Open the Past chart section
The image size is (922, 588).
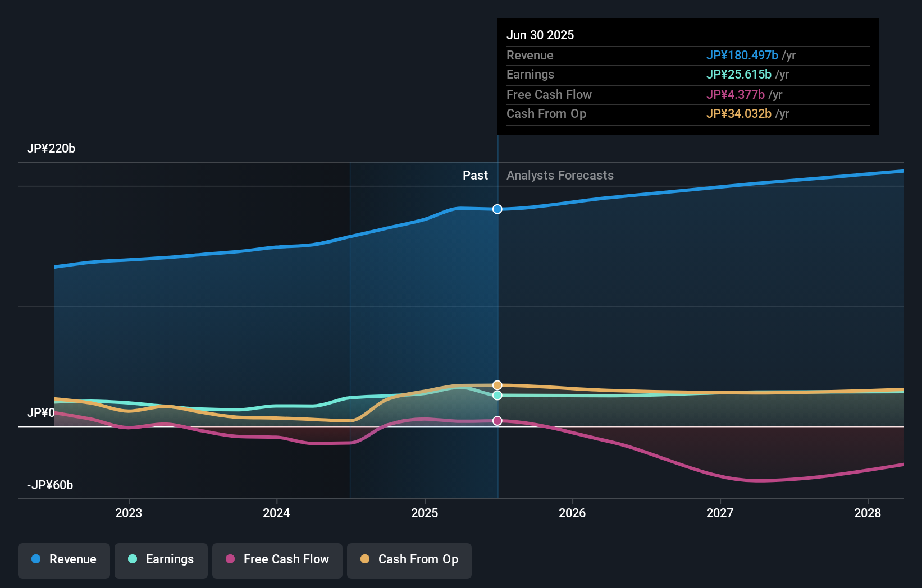476,175
